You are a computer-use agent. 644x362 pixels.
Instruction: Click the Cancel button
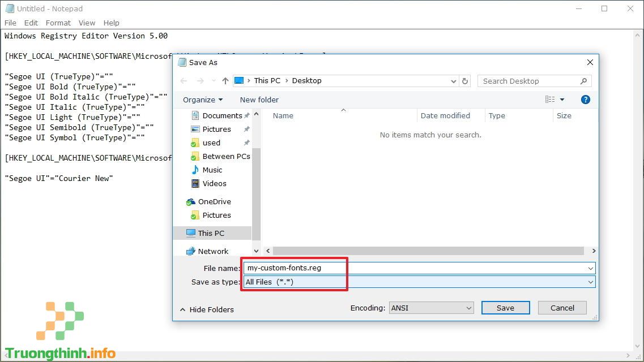point(562,308)
